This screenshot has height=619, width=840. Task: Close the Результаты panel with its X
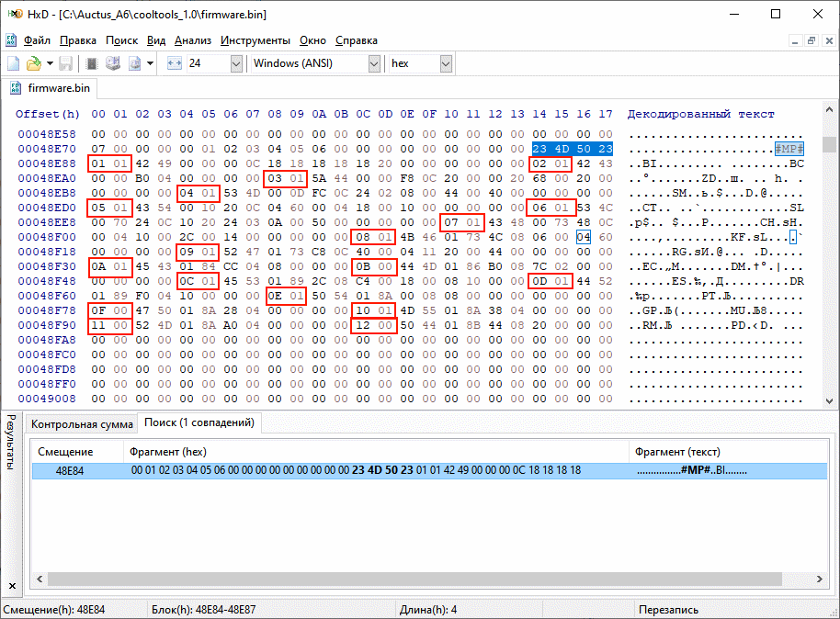12,586
